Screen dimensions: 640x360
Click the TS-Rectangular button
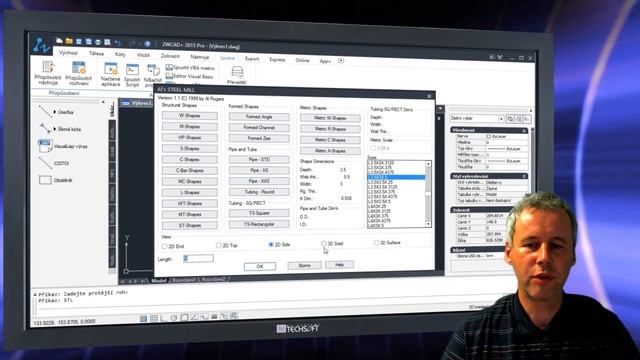259,224
